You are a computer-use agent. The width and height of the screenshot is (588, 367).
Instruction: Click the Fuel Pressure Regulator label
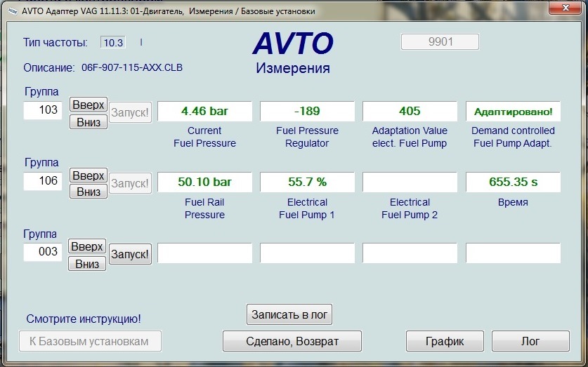pos(307,137)
